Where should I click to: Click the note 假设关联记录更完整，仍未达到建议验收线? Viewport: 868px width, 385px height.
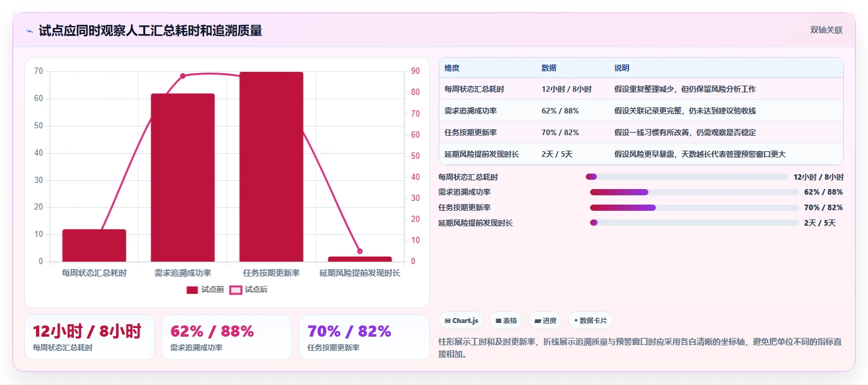click(x=685, y=111)
